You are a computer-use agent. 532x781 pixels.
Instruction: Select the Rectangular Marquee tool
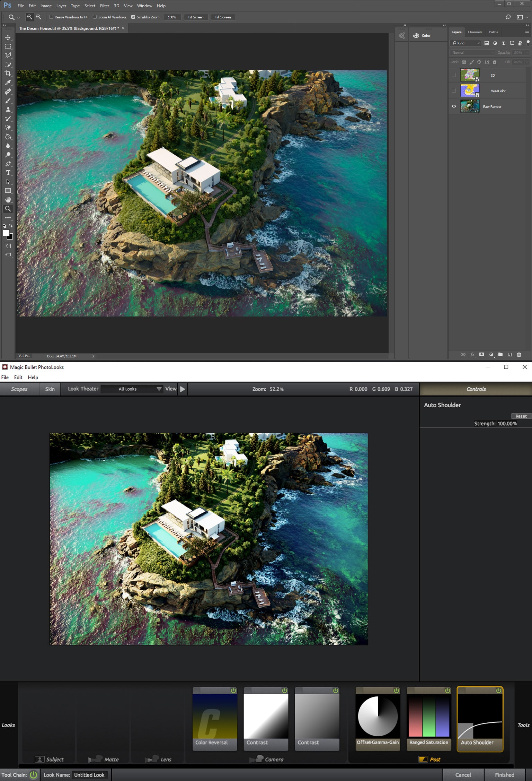point(8,46)
